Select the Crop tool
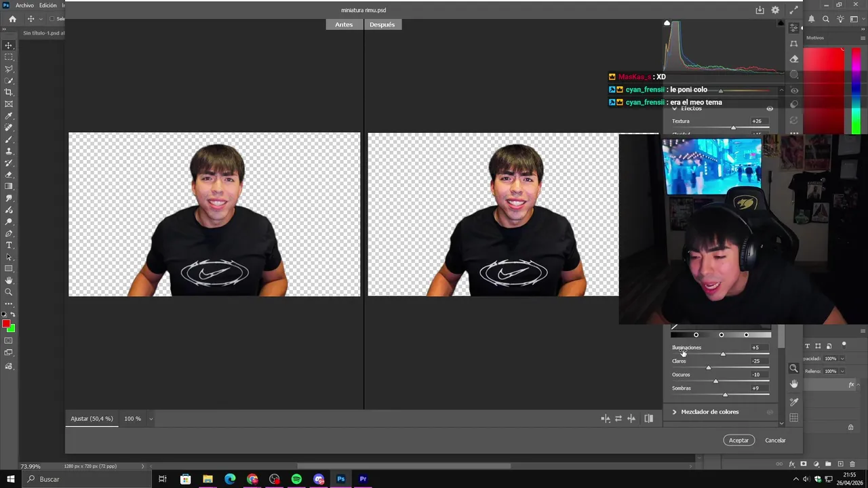Viewport: 868px width, 488px height. pyautogui.click(x=9, y=92)
